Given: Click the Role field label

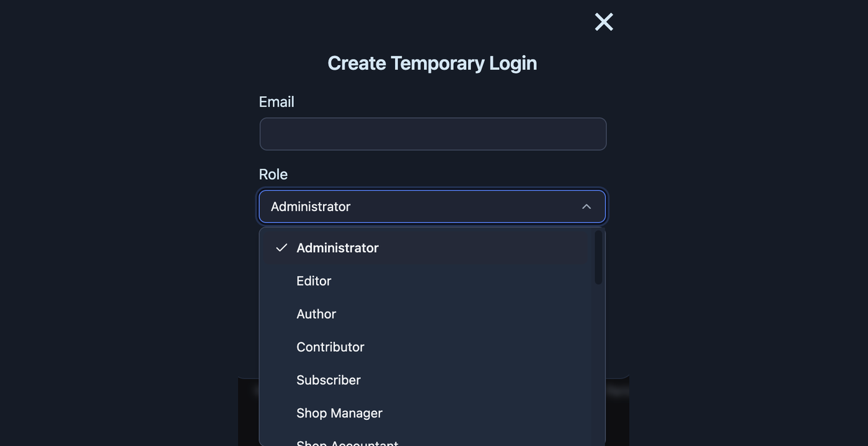Looking at the screenshot, I should coord(273,174).
